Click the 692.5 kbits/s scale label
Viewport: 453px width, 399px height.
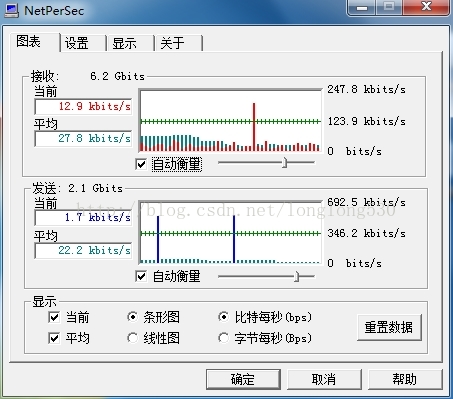(366, 202)
